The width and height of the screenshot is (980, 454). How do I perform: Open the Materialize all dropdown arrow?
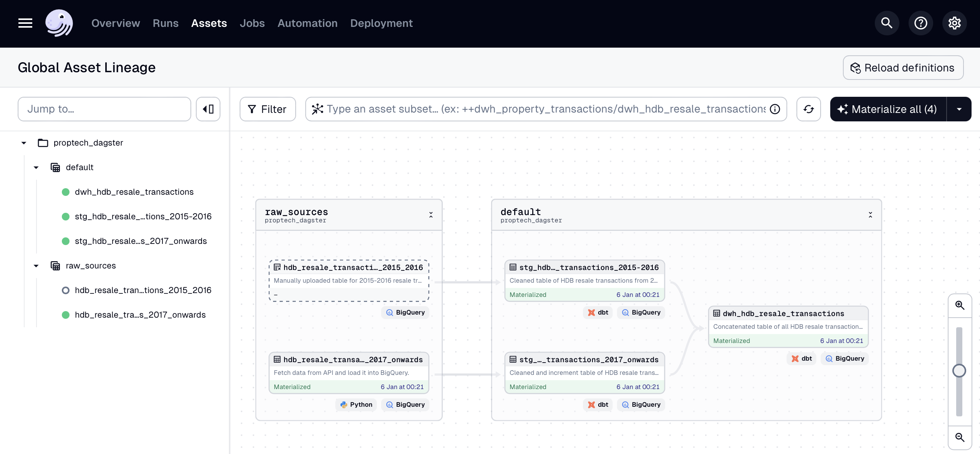959,109
